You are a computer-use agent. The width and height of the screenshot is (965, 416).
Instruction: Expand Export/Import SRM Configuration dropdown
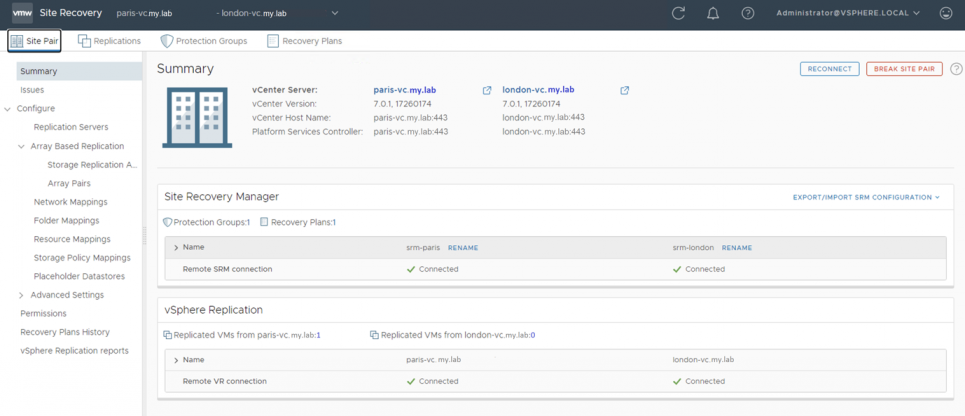[x=867, y=198]
